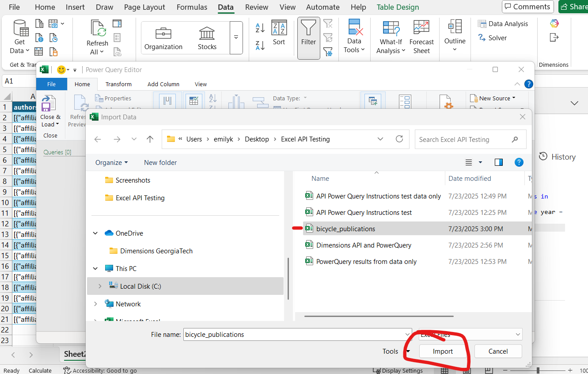This screenshot has width=588, height=374.
Task: Go up one folder level arrow
Action: point(150,139)
